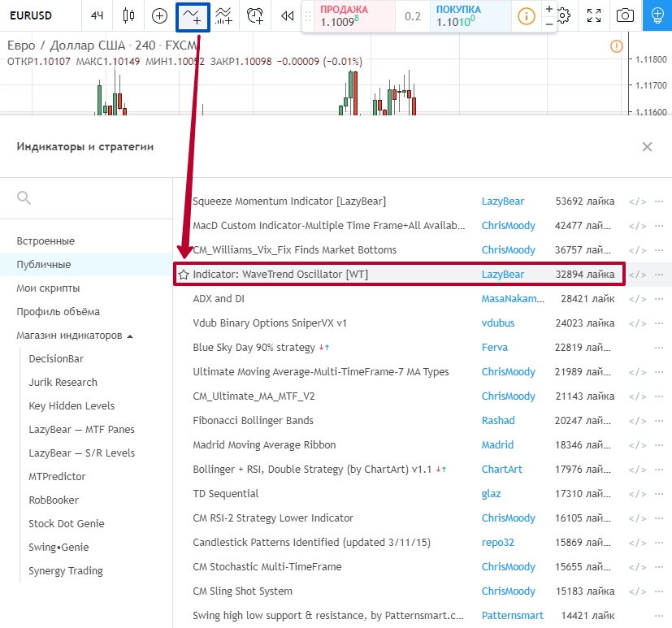
Task: Collapse the Магазин индикаторов section
Action: [130, 336]
